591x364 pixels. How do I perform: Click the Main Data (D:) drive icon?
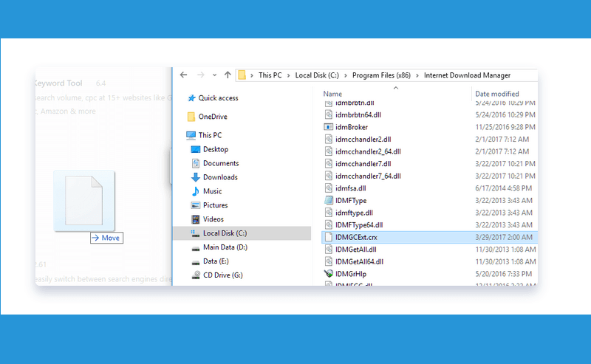point(195,248)
